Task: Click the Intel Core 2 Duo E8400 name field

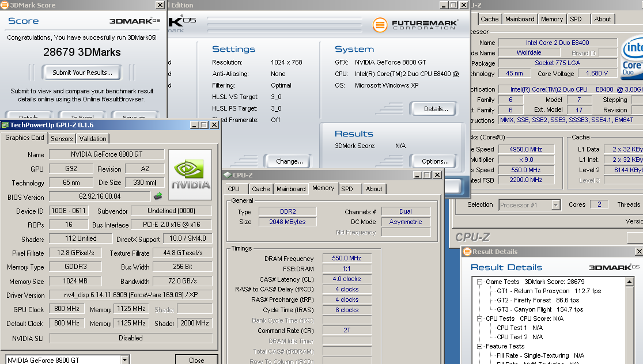Action: click(558, 43)
